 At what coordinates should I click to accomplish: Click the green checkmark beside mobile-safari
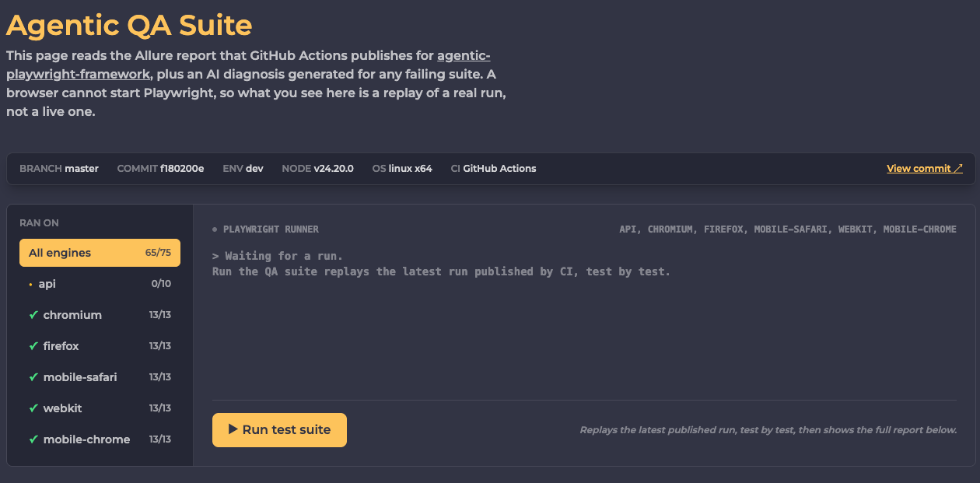tap(33, 377)
